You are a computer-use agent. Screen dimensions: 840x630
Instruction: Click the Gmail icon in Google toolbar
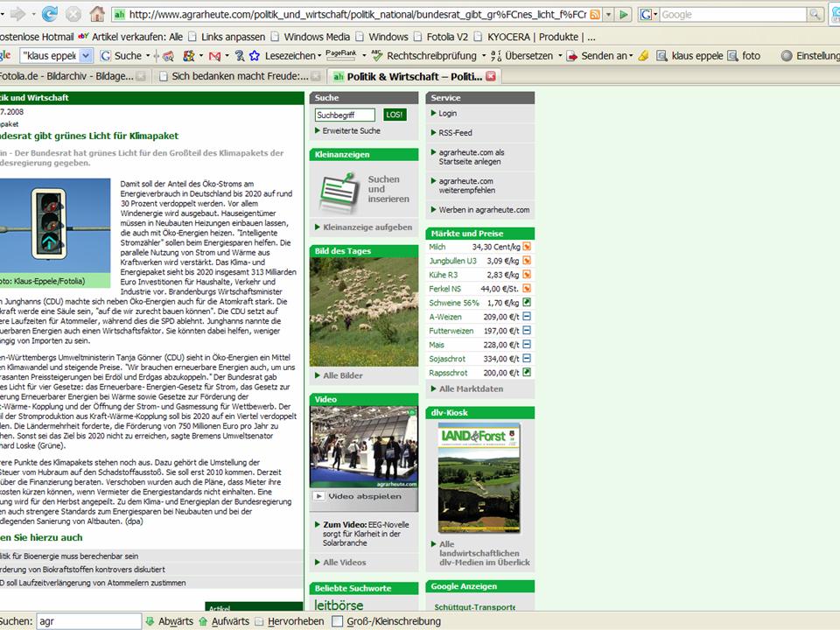(x=213, y=55)
